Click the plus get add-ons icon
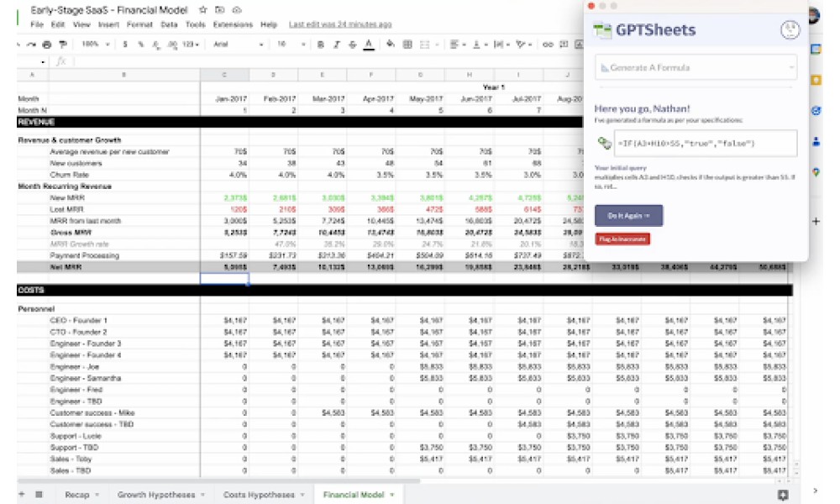 pos(816,221)
